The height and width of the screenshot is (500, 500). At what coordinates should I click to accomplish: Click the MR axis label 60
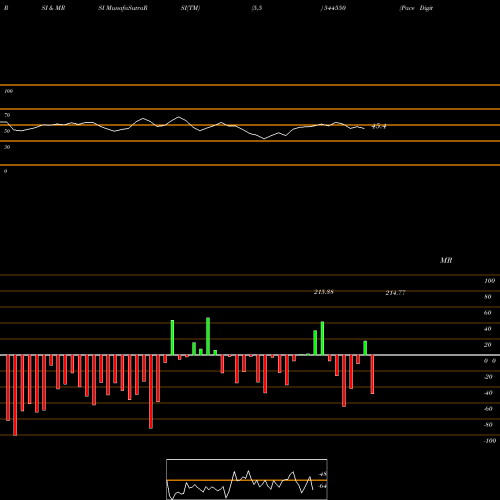(x=488, y=313)
